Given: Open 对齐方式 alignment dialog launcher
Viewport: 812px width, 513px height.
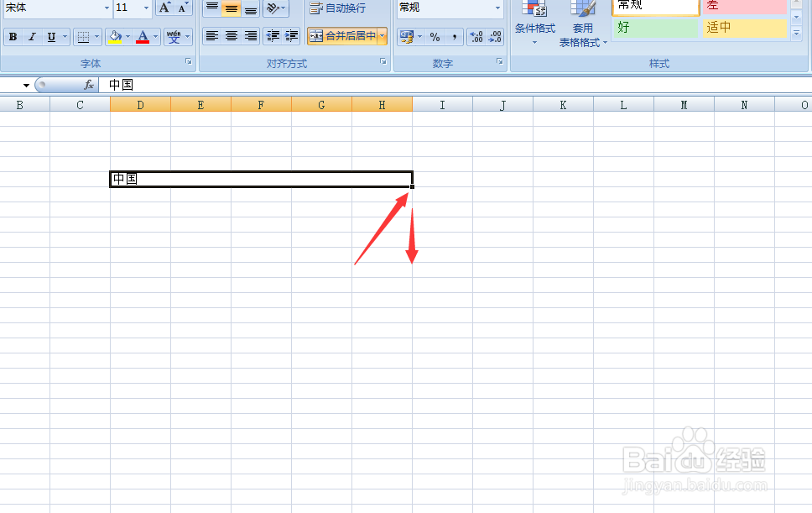Looking at the screenshot, I should [383, 61].
